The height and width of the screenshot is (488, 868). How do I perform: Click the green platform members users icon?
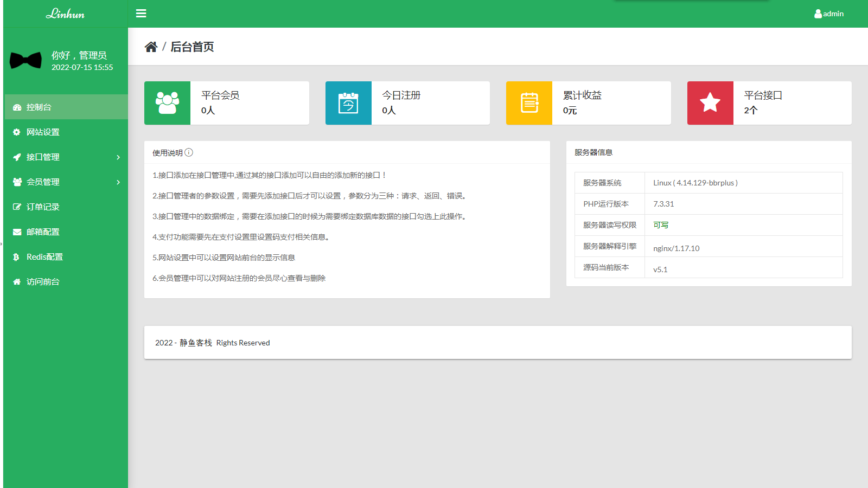point(167,103)
